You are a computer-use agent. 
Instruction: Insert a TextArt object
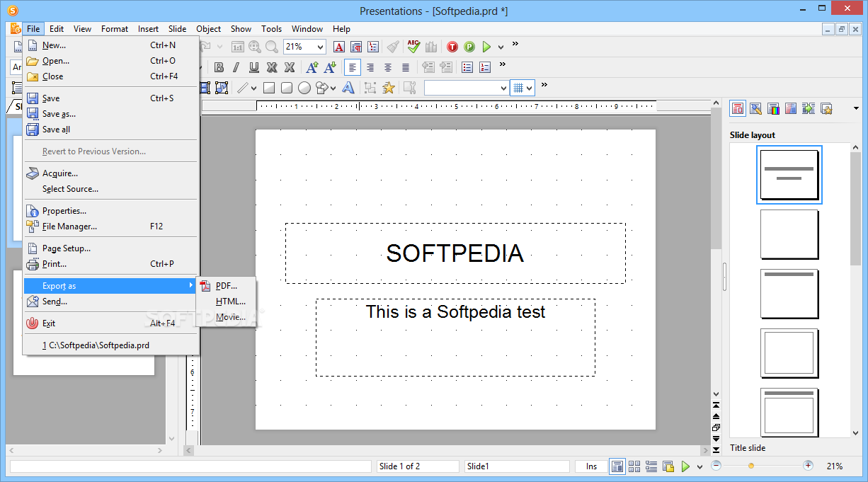coord(348,88)
